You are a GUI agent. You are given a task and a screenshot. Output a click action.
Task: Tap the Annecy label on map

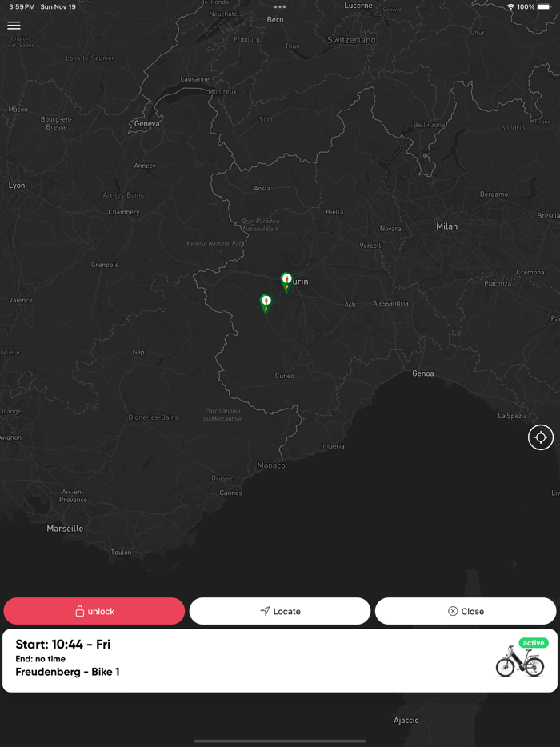(145, 166)
